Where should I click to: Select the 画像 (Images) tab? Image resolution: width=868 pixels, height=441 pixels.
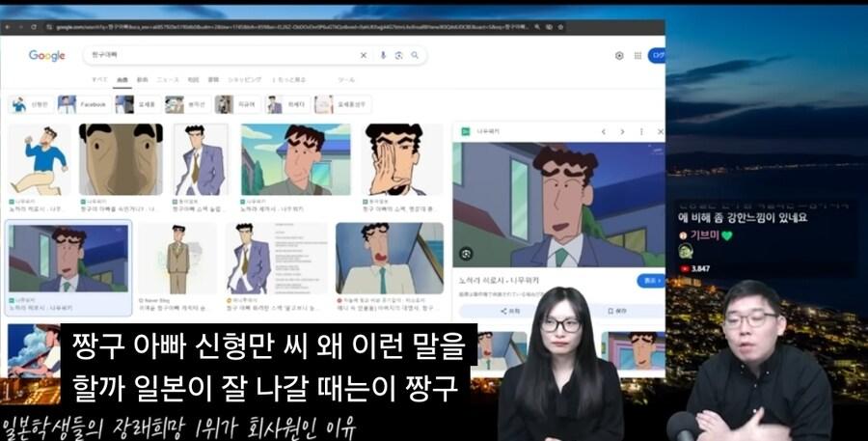click(122, 80)
